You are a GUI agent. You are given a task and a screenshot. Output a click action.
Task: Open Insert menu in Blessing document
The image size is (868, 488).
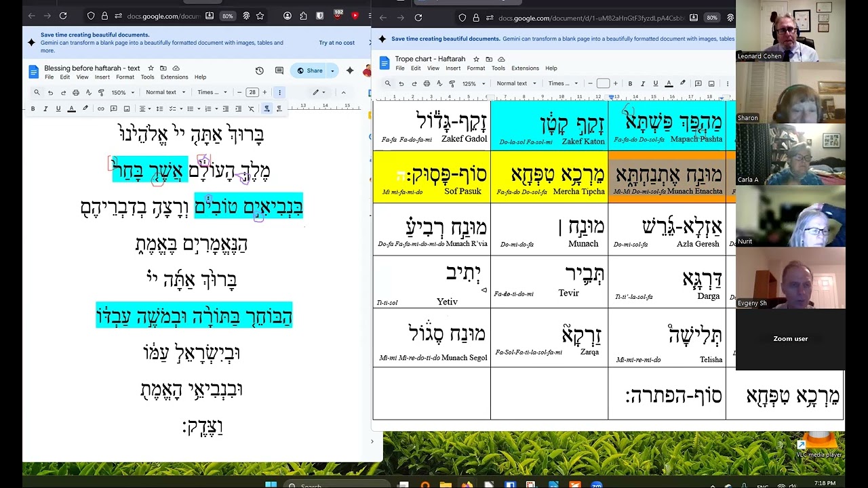(x=102, y=77)
